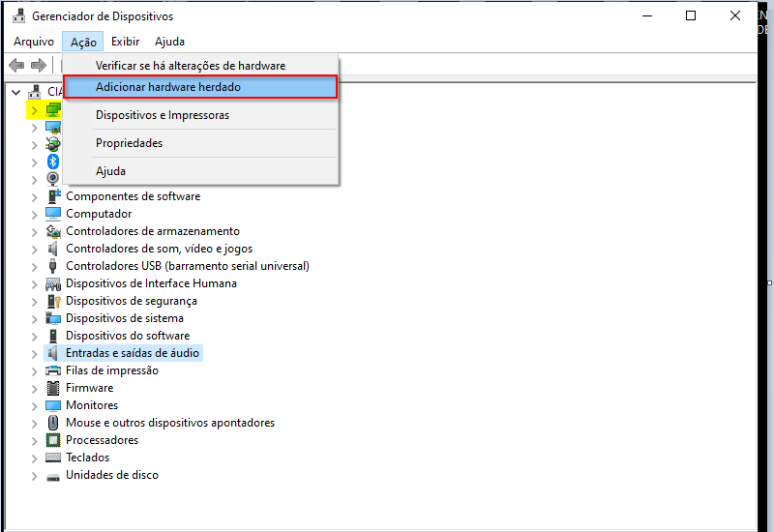Click the Dispositivos de Interface Humana icon

tap(53, 283)
